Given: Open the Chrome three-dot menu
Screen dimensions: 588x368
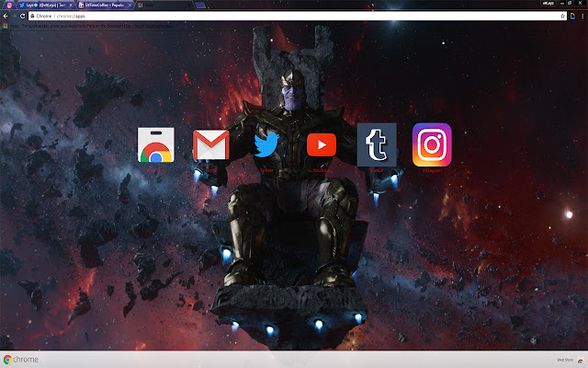Looking at the screenshot, I should tap(582, 17).
